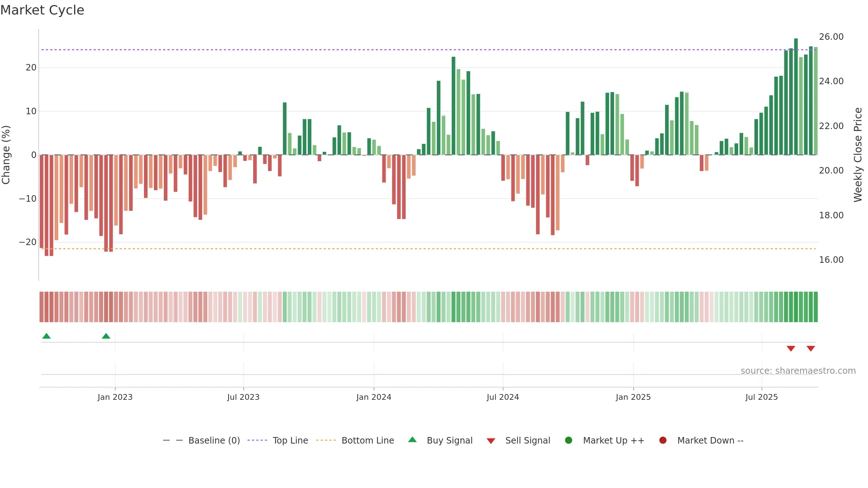Toggle the Market Down -- legend label
The width and height of the screenshot is (868, 488).
[x=710, y=440]
